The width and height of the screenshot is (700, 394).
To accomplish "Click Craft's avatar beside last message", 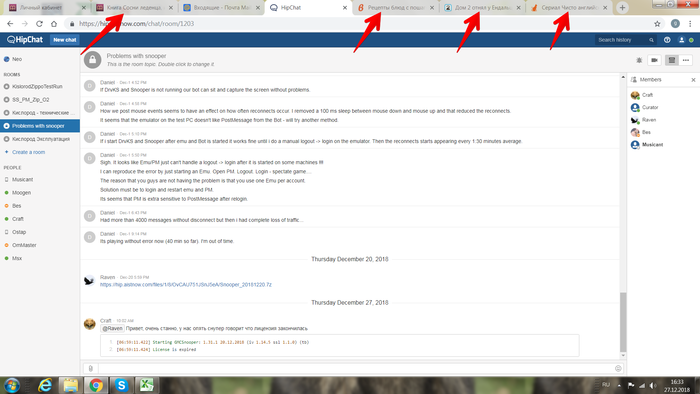I will pyautogui.click(x=89, y=324).
